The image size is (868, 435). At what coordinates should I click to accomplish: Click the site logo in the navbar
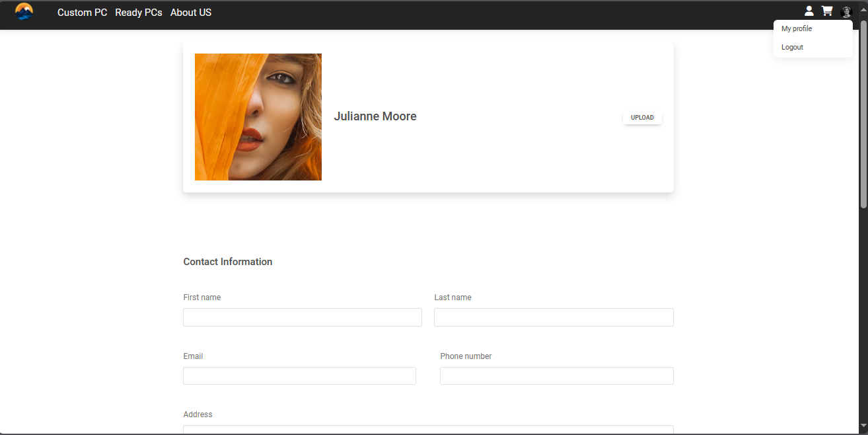pos(24,12)
